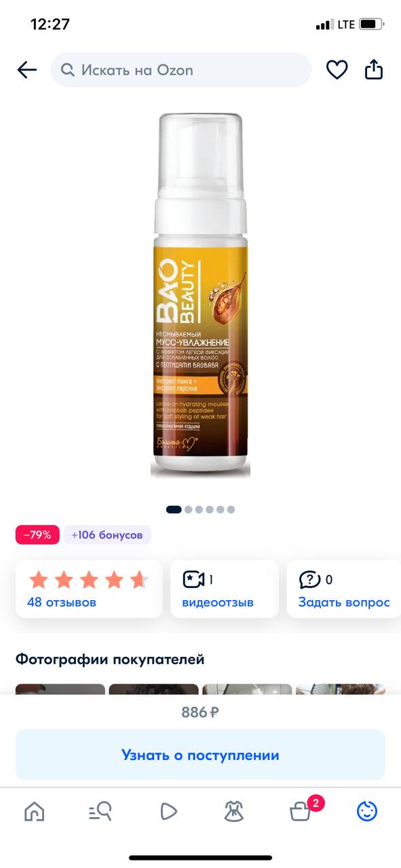The image size is (401, 868).
Task: Open the dress fashion tab icon
Action: click(x=234, y=811)
